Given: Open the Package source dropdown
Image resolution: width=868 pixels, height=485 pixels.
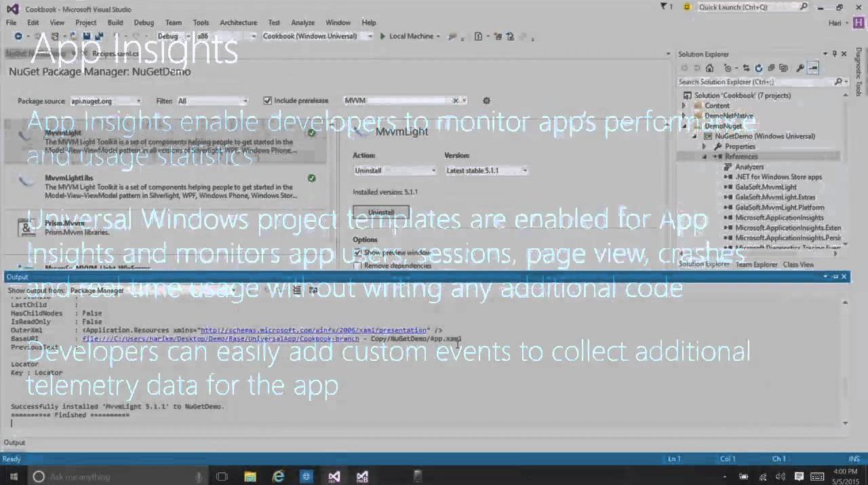Looking at the screenshot, I should [106, 101].
